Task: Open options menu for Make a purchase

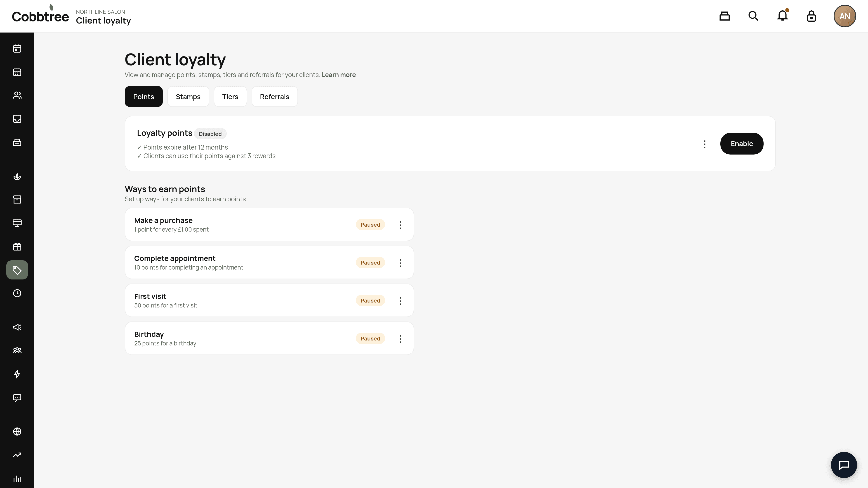Action: pyautogui.click(x=400, y=225)
